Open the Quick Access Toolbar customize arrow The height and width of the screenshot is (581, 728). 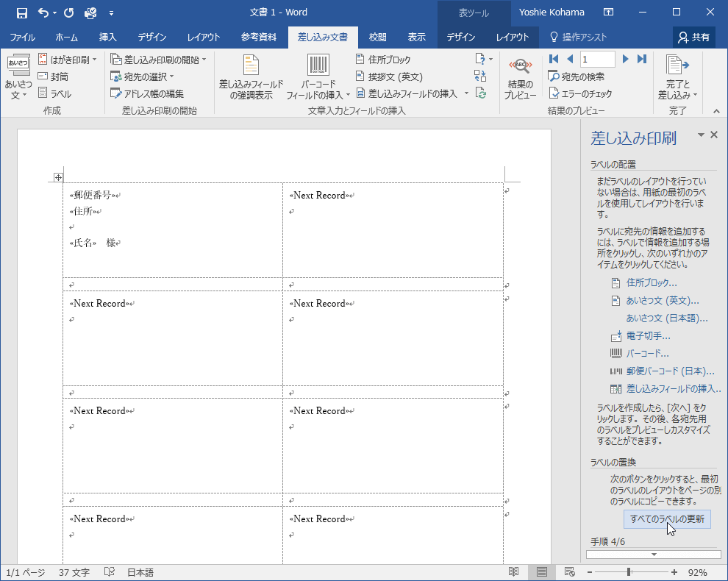click(112, 13)
